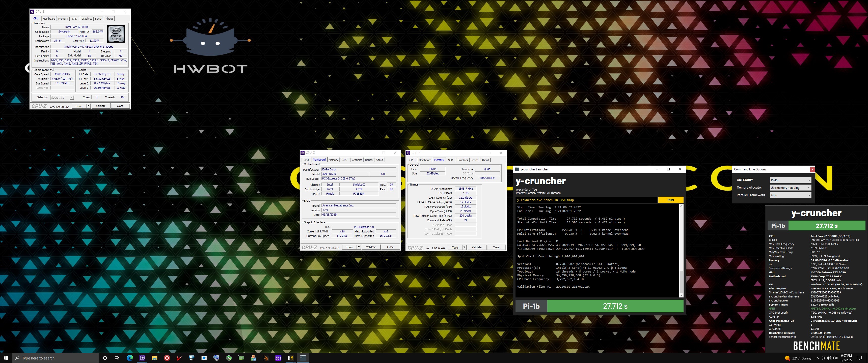Open the Memory Allocator dropdown
Screen dimensions: 868x363
pyautogui.click(x=790, y=188)
